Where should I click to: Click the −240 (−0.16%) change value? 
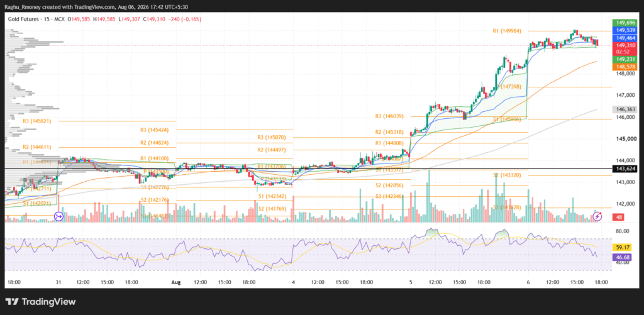click(x=185, y=19)
